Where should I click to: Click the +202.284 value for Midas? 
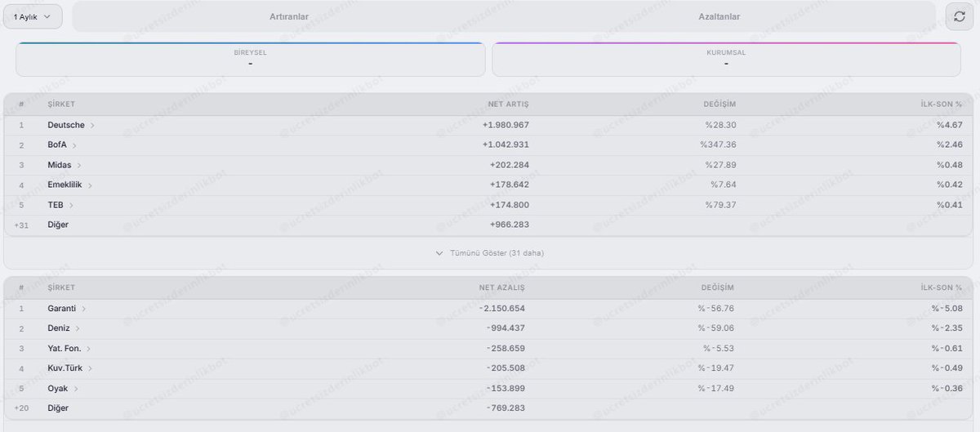510,165
